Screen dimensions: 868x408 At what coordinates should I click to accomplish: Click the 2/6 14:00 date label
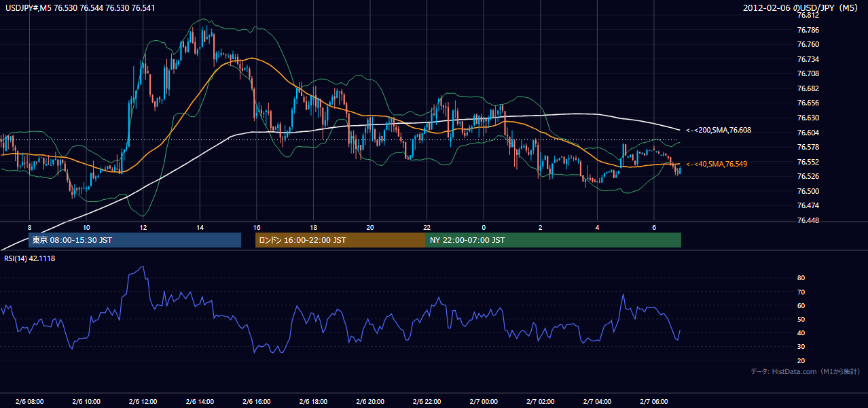[x=200, y=401]
